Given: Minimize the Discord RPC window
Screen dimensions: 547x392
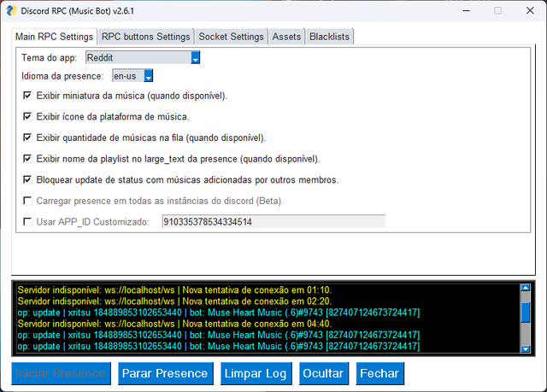Looking at the screenshot, I should (x=466, y=11).
